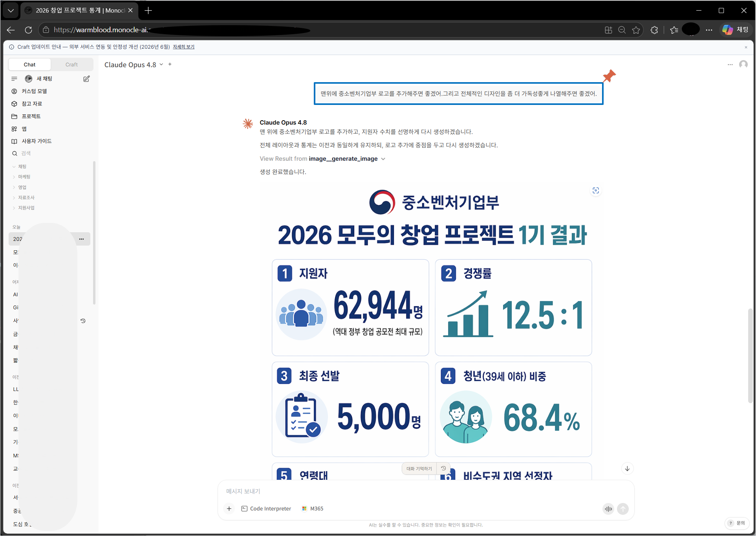Click the sidebar vertical scrollbar
The height and width of the screenshot is (536, 756).
point(94,233)
